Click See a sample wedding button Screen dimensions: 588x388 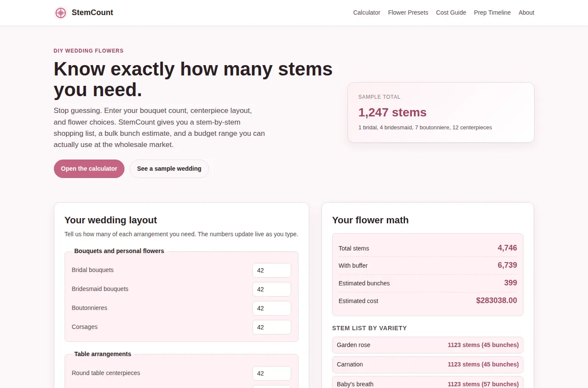point(169,169)
